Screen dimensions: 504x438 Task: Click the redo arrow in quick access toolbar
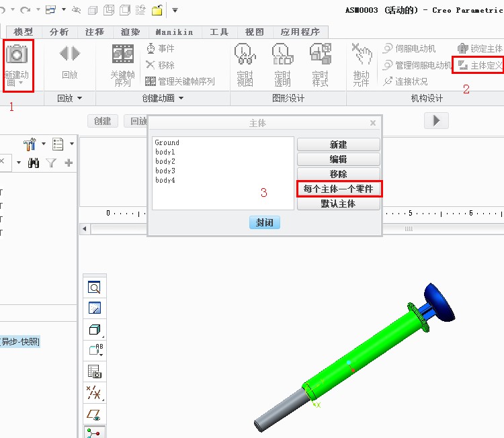25,10
